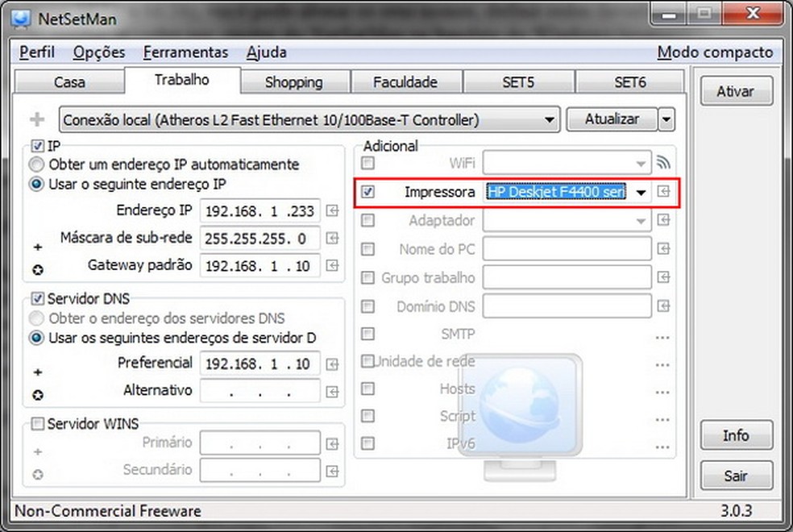Click the fetch-current icon beside WINS Secundário
The image size is (793, 532).
(x=332, y=472)
